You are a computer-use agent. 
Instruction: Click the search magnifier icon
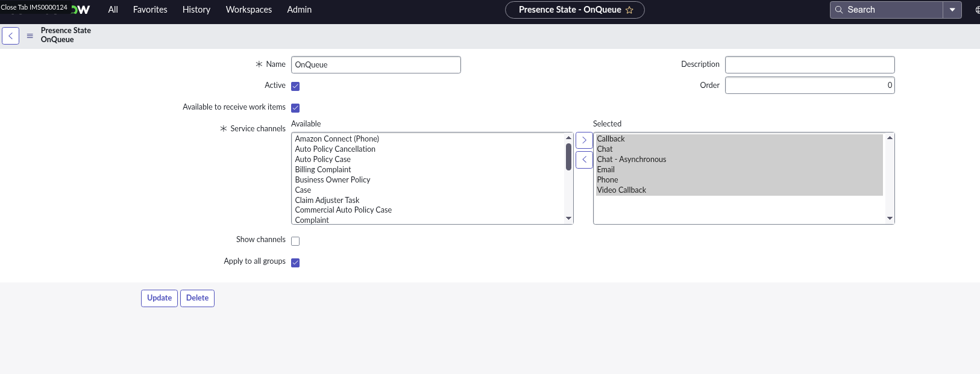click(x=838, y=10)
